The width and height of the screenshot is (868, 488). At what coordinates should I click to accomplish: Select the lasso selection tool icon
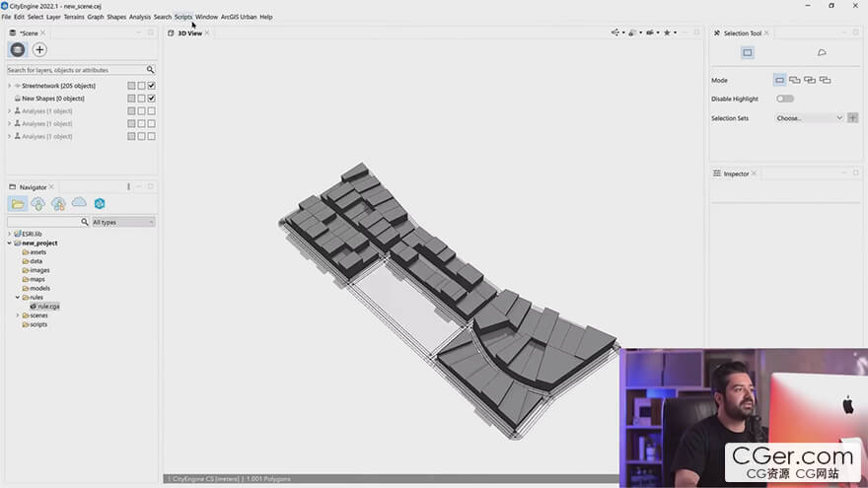[822, 52]
